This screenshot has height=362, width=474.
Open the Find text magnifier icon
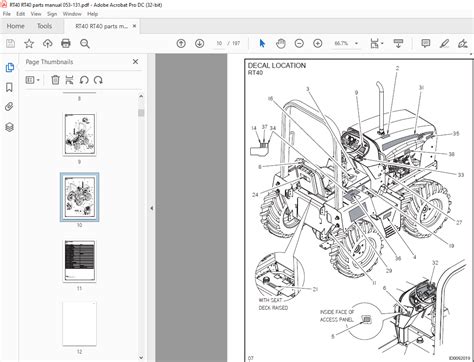[85, 43]
